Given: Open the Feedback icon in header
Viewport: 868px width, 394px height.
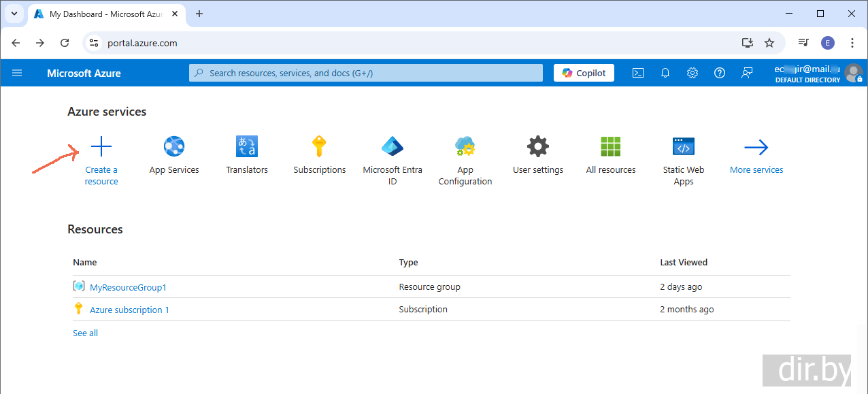Looking at the screenshot, I should [747, 73].
